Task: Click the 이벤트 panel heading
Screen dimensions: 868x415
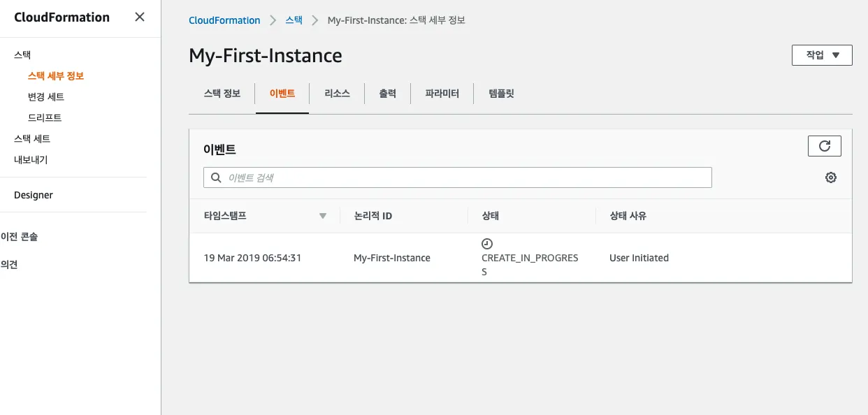Action: [219, 149]
